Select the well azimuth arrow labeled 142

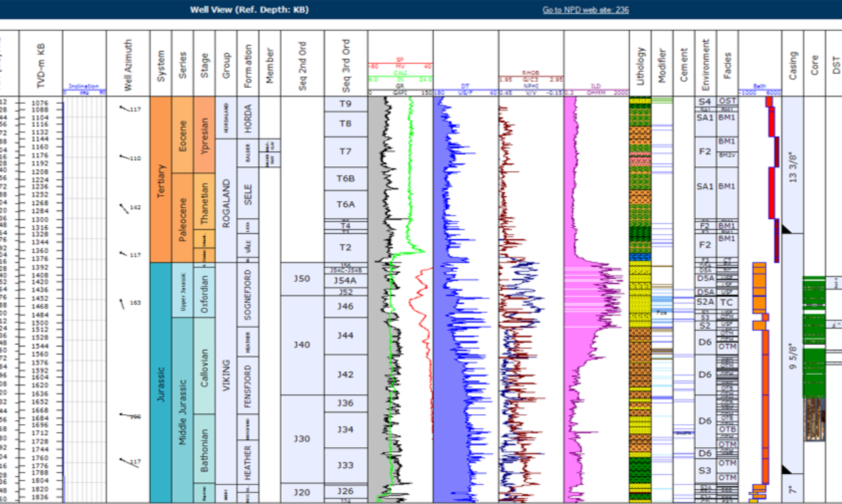coord(125,208)
